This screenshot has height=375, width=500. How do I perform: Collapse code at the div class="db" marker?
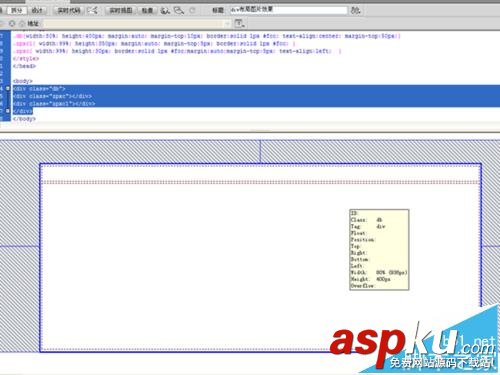click(x=8, y=88)
